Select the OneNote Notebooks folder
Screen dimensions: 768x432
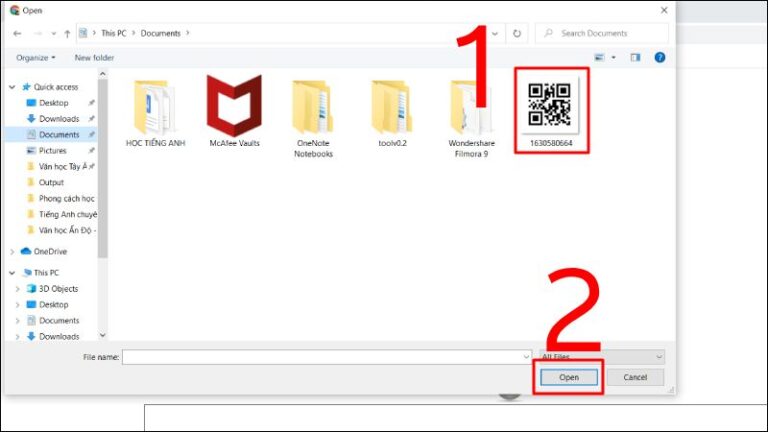click(x=313, y=118)
